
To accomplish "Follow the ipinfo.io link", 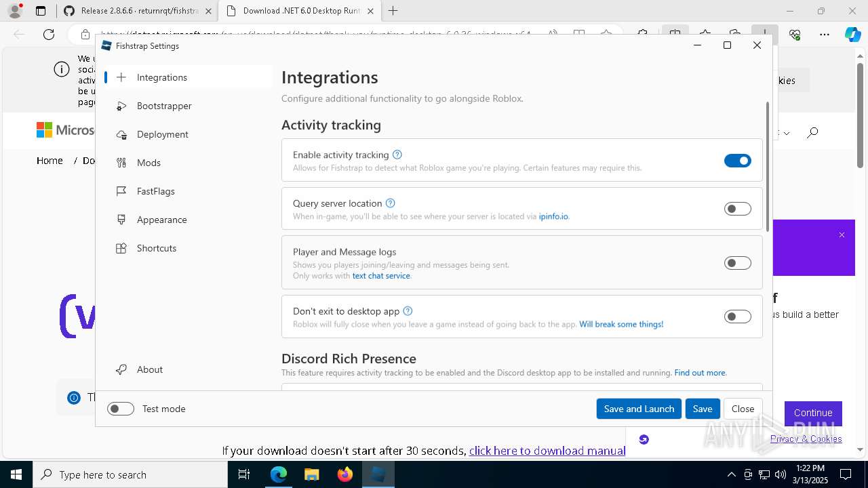I will click(x=553, y=217).
